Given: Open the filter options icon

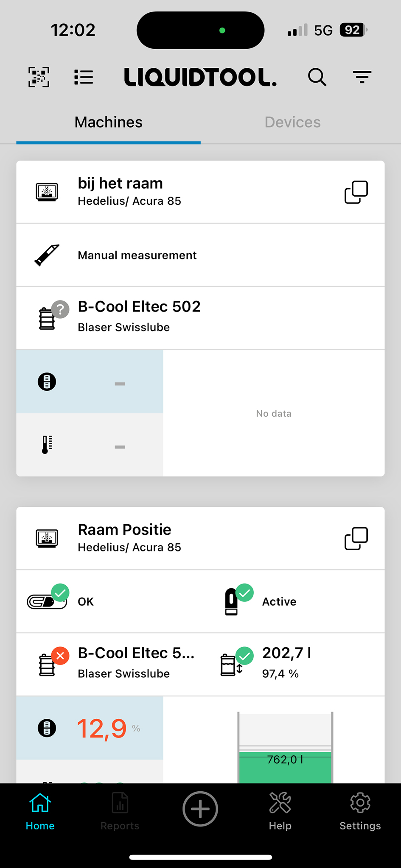Looking at the screenshot, I should click(x=362, y=77).
